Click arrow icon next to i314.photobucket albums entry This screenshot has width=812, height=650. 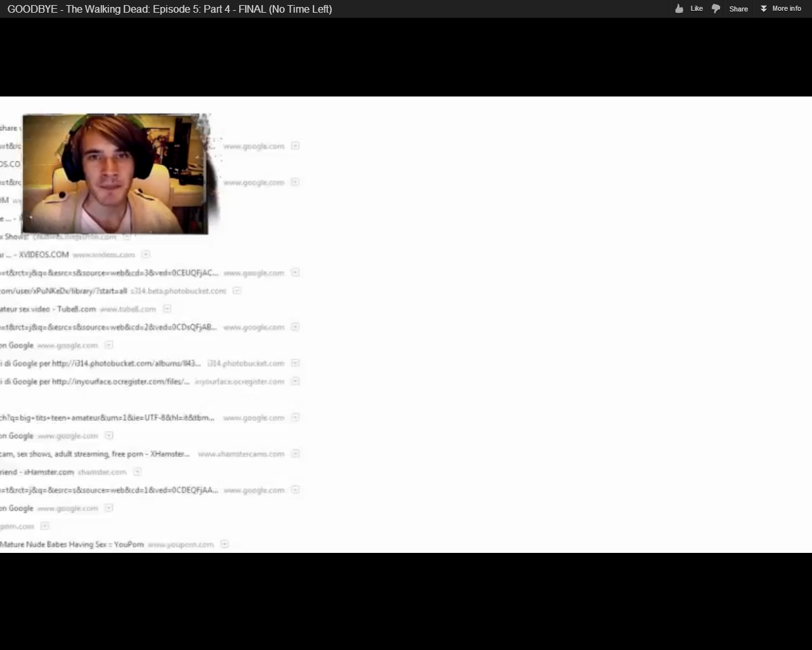click(x=295, y=363)
